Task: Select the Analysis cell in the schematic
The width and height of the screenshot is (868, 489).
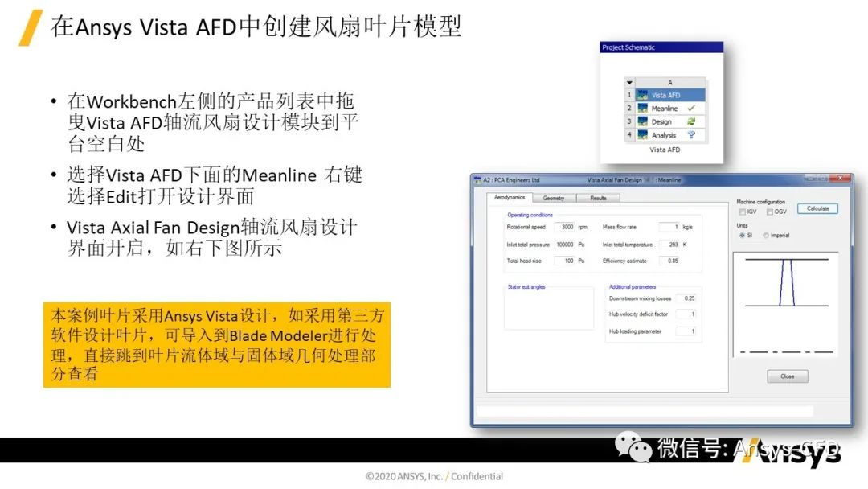Action: point(670,135)
